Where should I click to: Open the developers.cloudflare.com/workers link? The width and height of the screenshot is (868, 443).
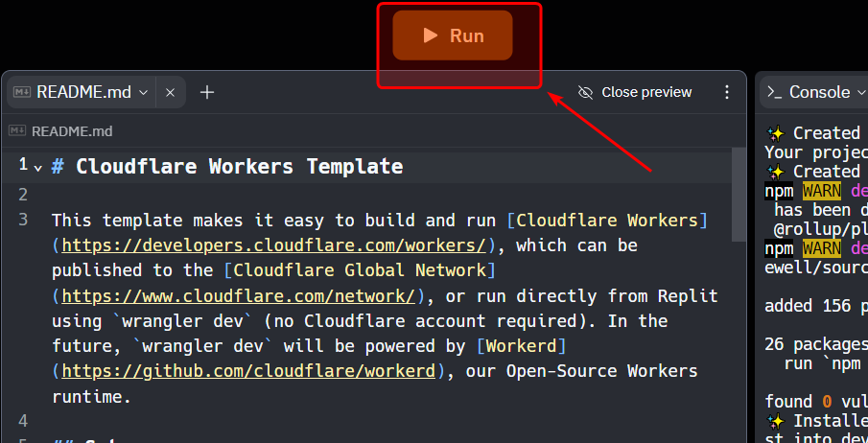pos(276,245)
